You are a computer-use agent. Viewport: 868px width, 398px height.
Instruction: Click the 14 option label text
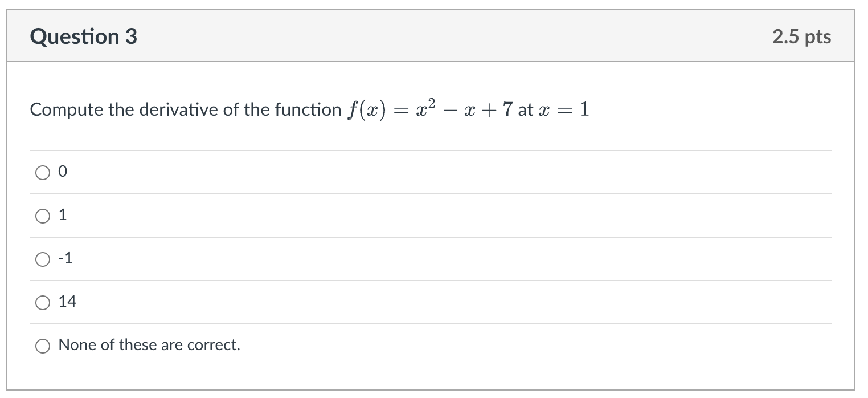point(68,302)
